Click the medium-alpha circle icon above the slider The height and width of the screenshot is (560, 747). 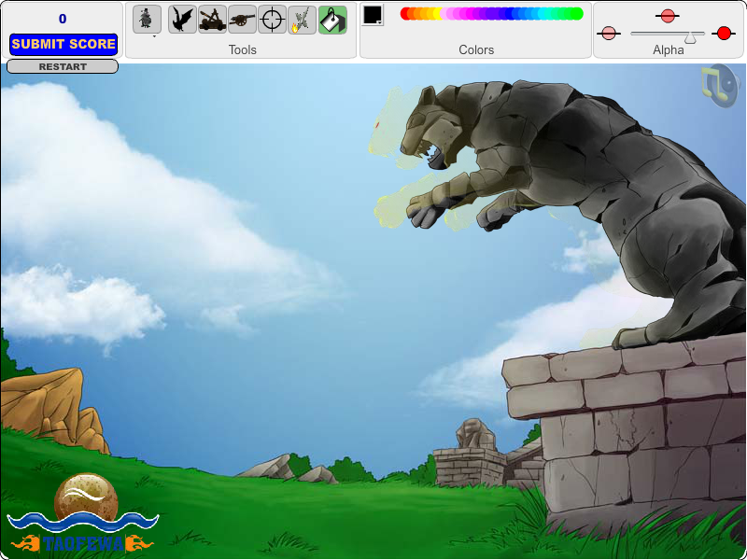[668, 16]
